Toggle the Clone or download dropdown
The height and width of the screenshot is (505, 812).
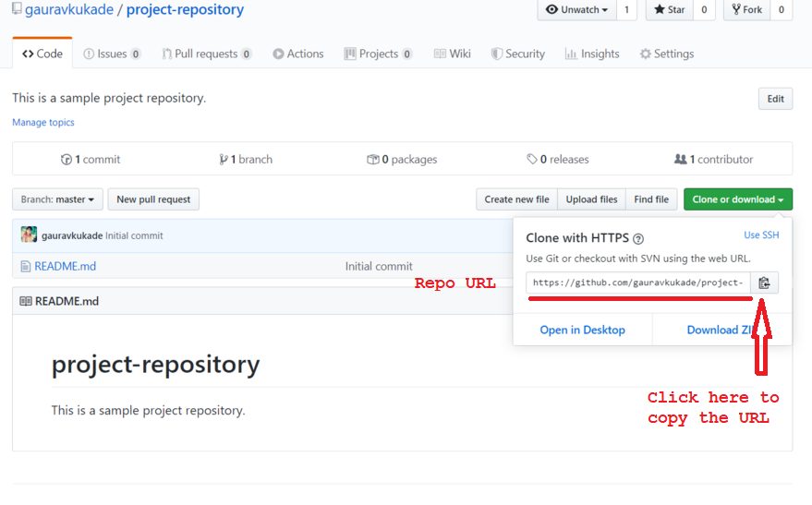pyautogui.click(x=738, y=199)
